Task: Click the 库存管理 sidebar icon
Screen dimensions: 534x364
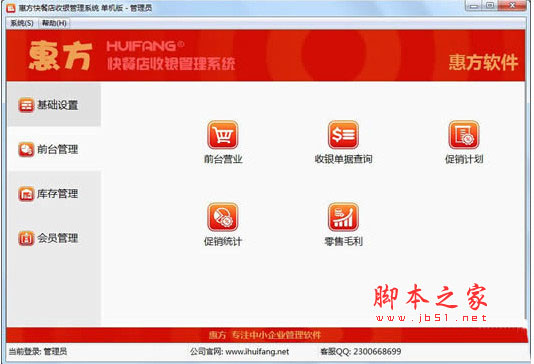Action: click(26, 194)
